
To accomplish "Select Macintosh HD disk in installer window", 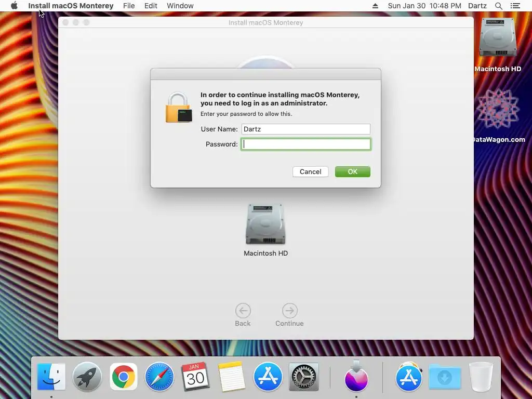I will click(x=265, y=224).
